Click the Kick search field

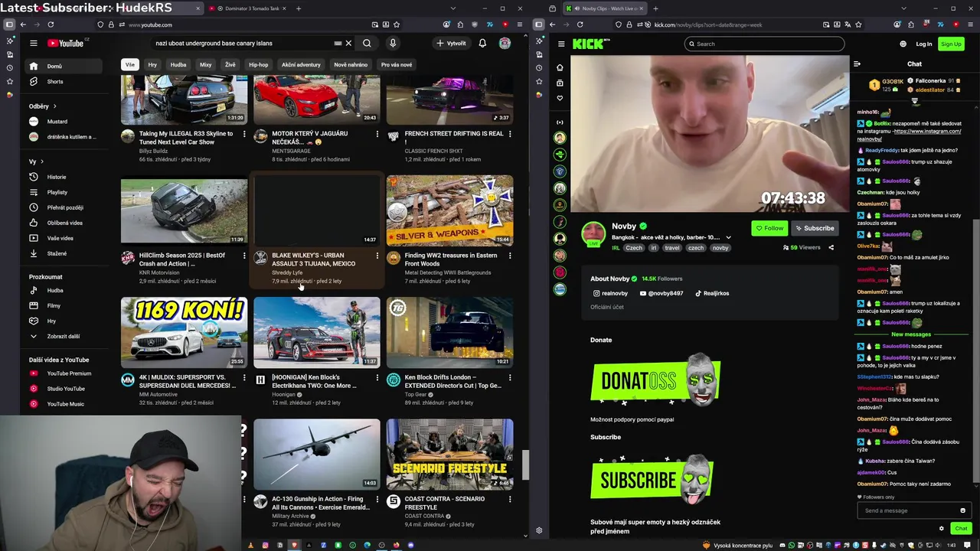click(764, 44)
